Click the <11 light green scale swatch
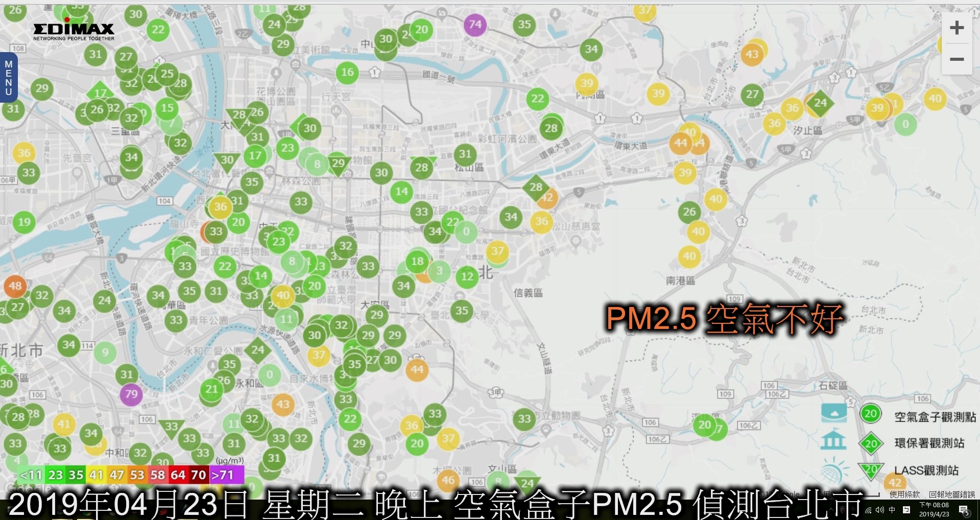 coord(31,475)
